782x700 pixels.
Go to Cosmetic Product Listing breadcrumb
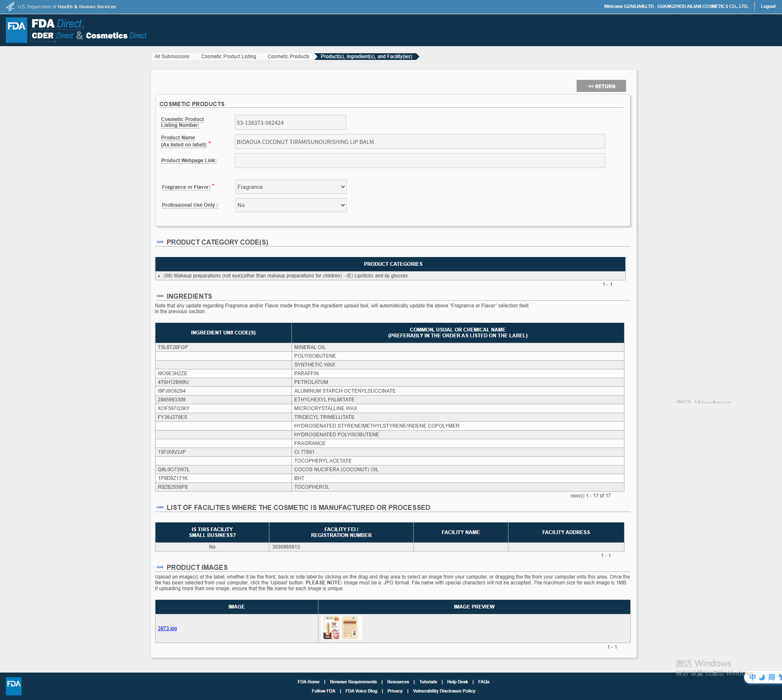tap(228, 57)
